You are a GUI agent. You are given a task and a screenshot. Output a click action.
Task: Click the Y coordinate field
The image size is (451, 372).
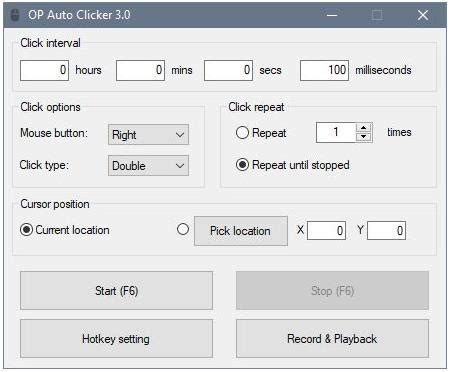coord(386,230)
